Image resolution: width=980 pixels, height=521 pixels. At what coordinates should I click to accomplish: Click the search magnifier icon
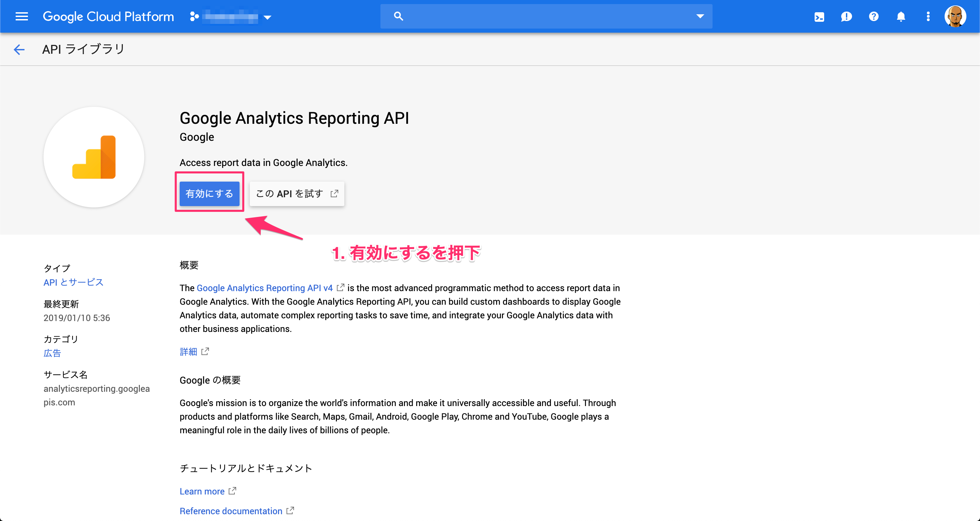pyautogui.click(x=398, y=16)
